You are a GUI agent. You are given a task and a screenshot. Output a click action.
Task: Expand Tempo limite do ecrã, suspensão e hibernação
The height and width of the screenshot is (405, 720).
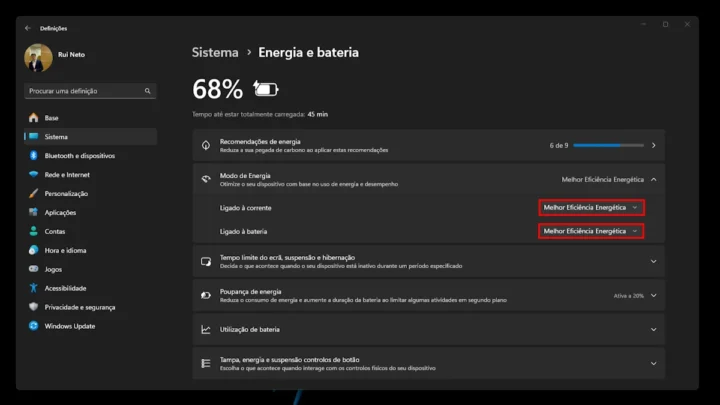click(653, 262)
